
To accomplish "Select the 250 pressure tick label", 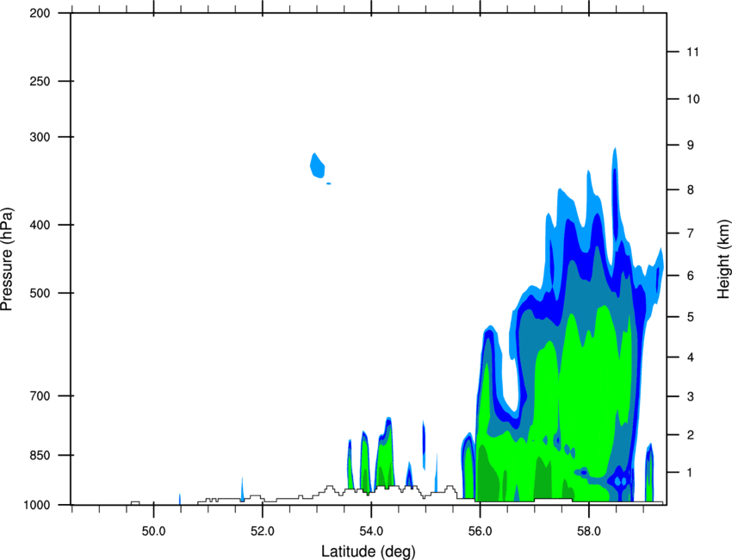I will point(40,81).
